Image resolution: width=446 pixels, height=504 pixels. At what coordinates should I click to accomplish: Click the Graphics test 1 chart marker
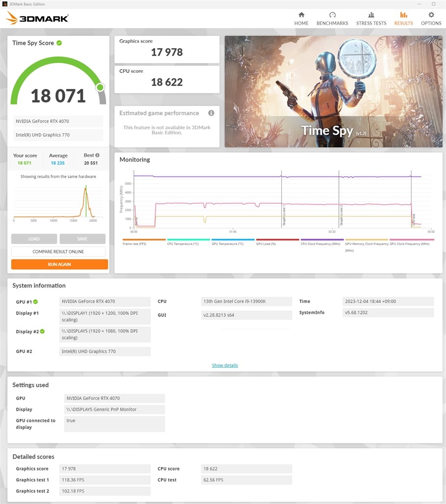(x=284, y=216)
